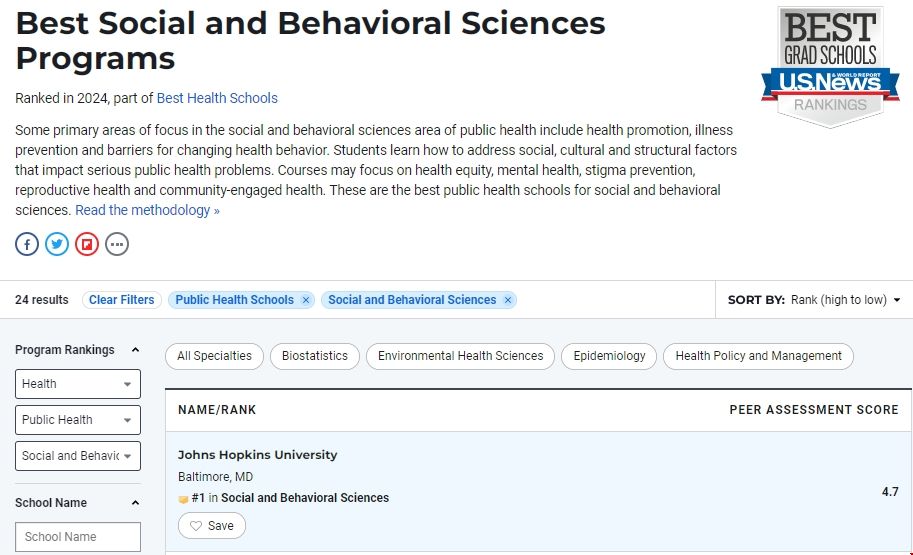
Task: Open the Social and Behavioral specialty dropdown
Action: (x=78, y=456)
